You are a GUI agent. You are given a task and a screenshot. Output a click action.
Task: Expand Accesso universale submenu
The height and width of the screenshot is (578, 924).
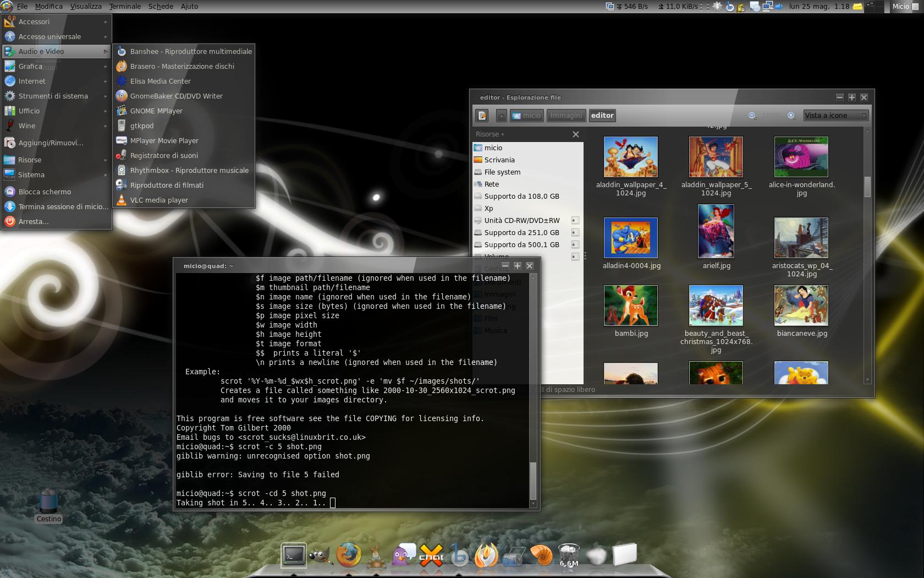coord(56,36)
